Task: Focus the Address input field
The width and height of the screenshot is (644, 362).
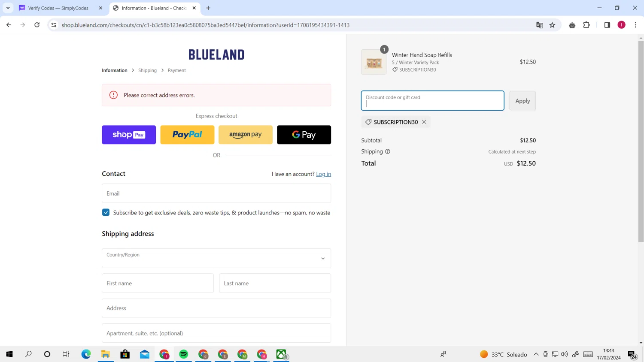Action: pos(216,308)
